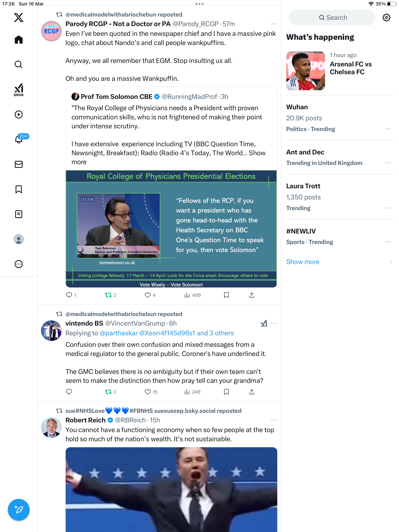The image size is (399, 532).
Task: Open Bookmarks in the left sidebar
Action: pos(19,189)
